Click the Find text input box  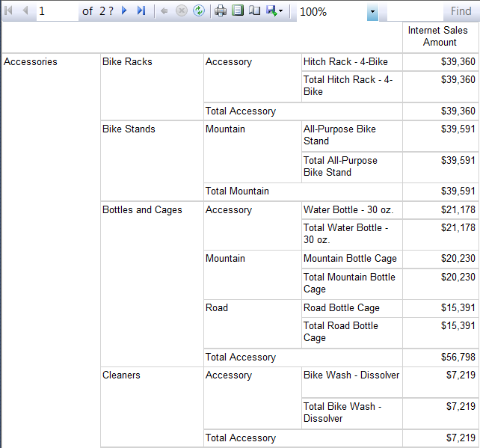pos(415,12)
